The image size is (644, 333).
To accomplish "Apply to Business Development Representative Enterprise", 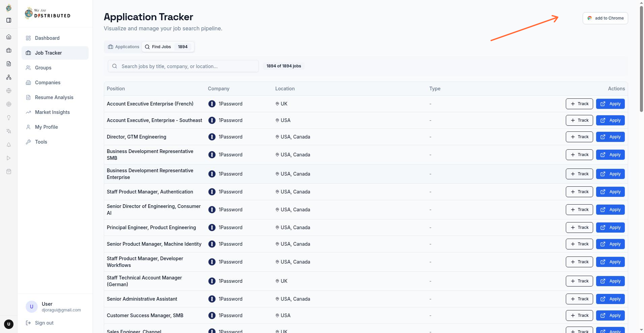I will [610, 174].
